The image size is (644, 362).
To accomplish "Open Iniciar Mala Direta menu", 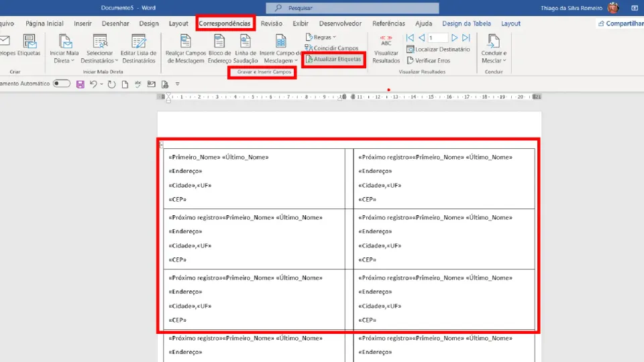I will (64, 49).
